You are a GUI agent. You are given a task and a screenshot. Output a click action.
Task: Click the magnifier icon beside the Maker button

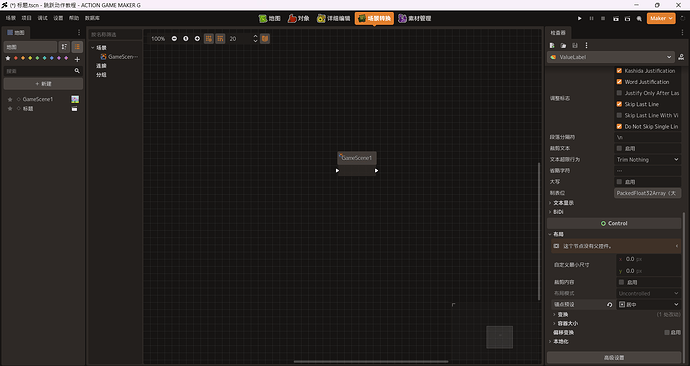point(639,18)
